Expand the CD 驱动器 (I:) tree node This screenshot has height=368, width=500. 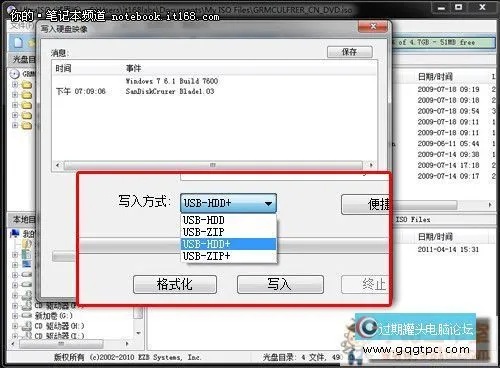pyautogui.click(x=15, y=336)
